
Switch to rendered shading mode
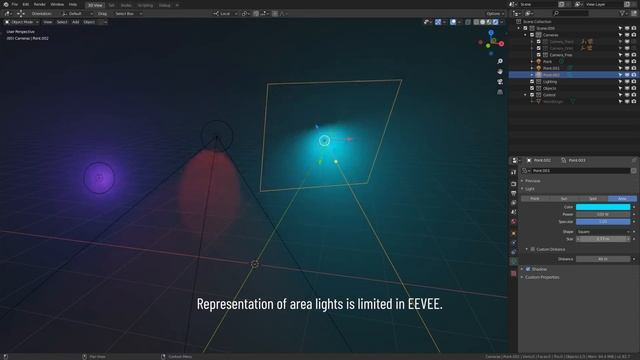pyautogui.click(x=495, y=22)
